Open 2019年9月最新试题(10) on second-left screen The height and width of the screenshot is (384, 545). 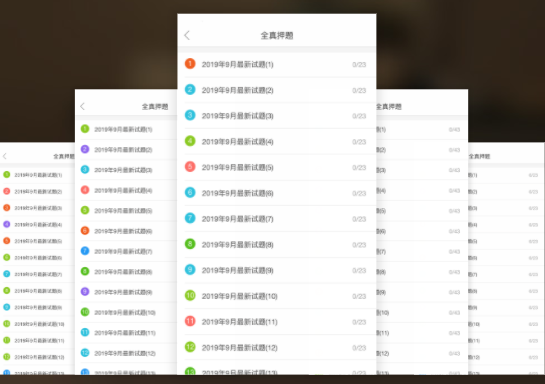(126, 312)
